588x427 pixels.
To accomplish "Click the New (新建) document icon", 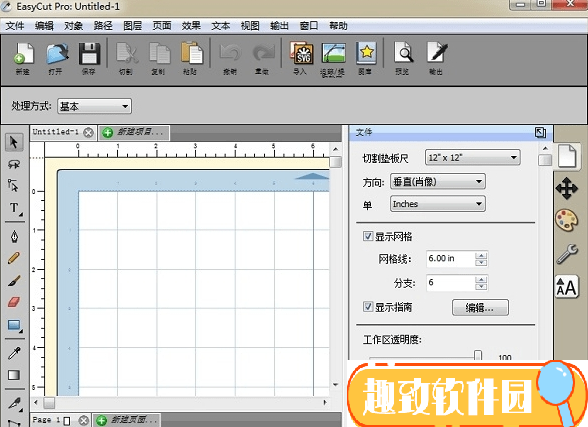I will point(24,54).
